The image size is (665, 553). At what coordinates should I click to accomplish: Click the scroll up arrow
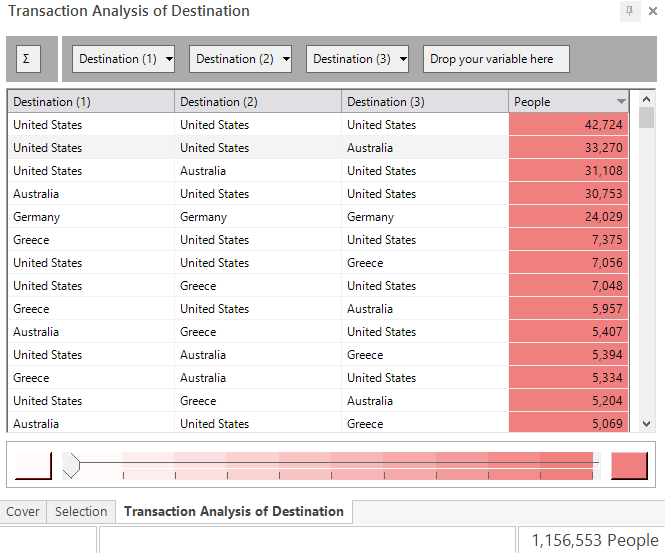(x=646, y=99)
